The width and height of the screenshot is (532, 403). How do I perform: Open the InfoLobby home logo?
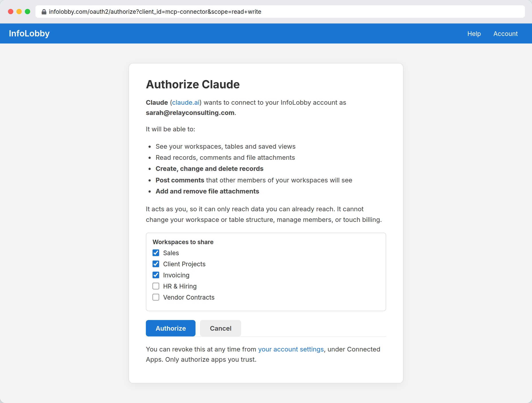tap(29, 34)
